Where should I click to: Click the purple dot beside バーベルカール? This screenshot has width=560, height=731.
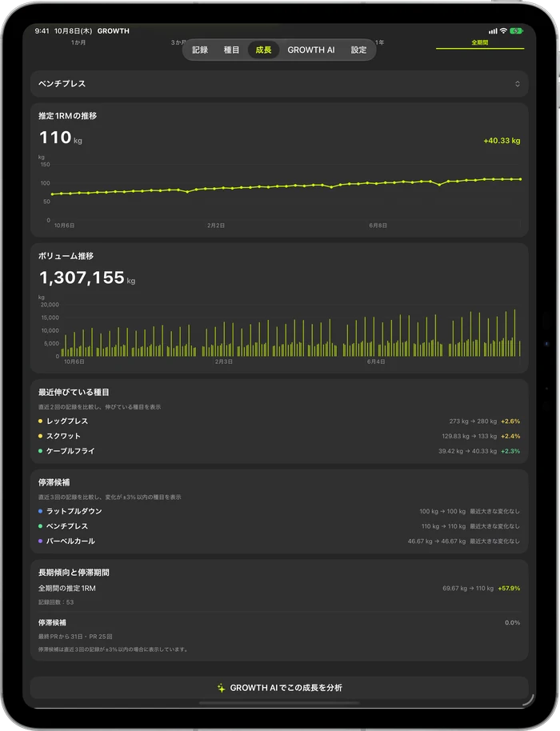40,541
